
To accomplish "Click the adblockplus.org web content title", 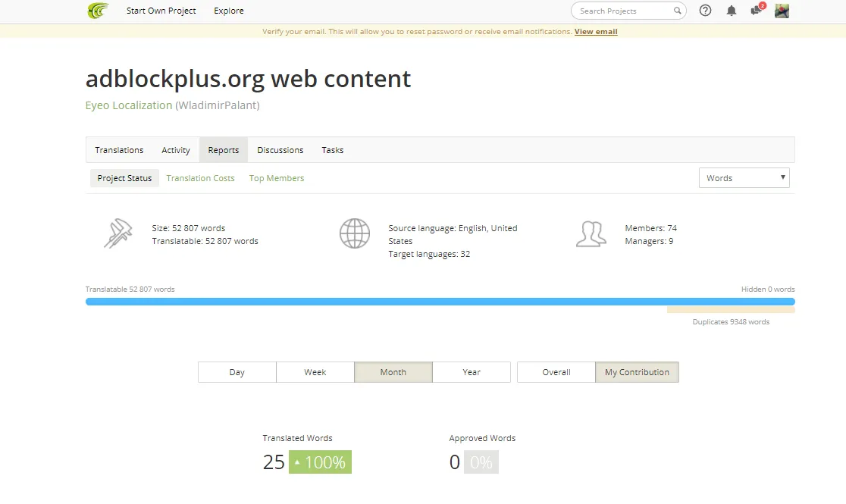I will tap(248, 79).
